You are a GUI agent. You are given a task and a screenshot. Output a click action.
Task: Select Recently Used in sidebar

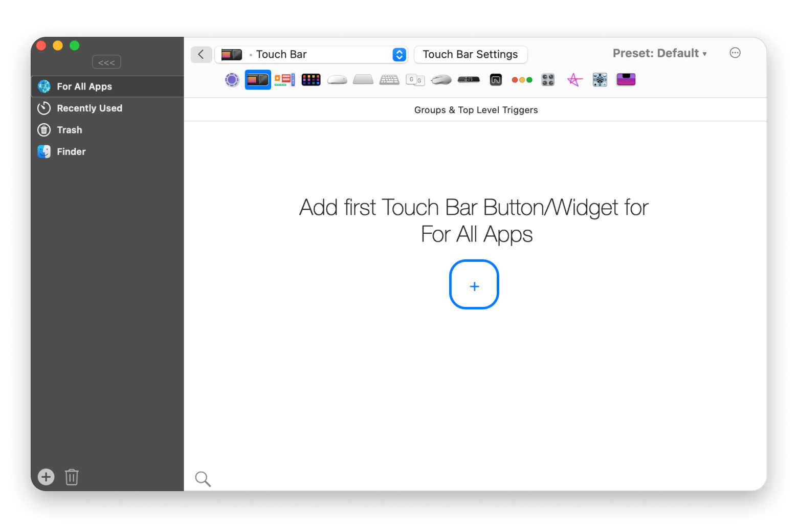(107, 108)
